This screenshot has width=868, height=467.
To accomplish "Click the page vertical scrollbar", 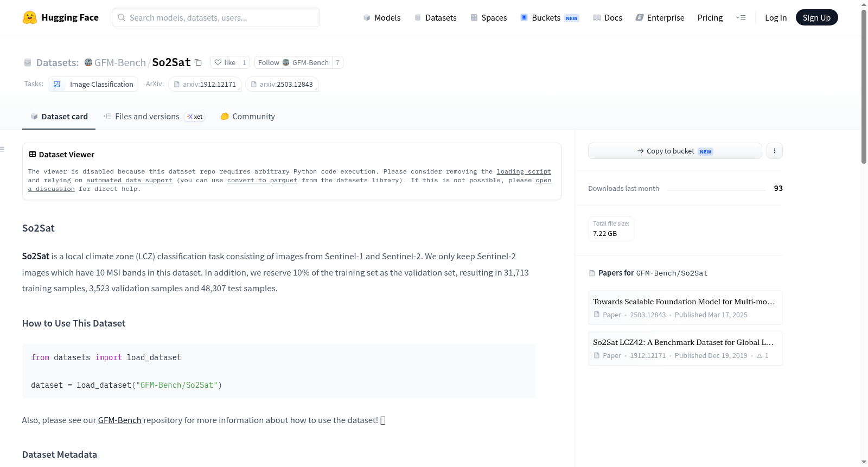I will (864, 87).
